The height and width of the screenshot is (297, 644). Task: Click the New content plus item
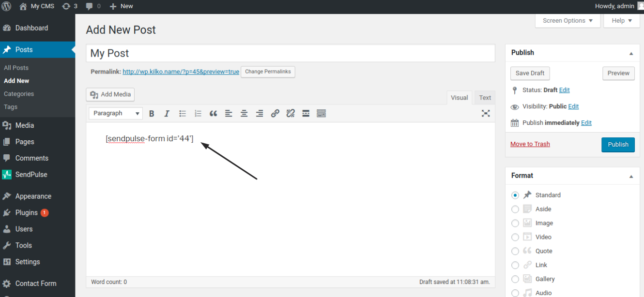click(122, 6)
